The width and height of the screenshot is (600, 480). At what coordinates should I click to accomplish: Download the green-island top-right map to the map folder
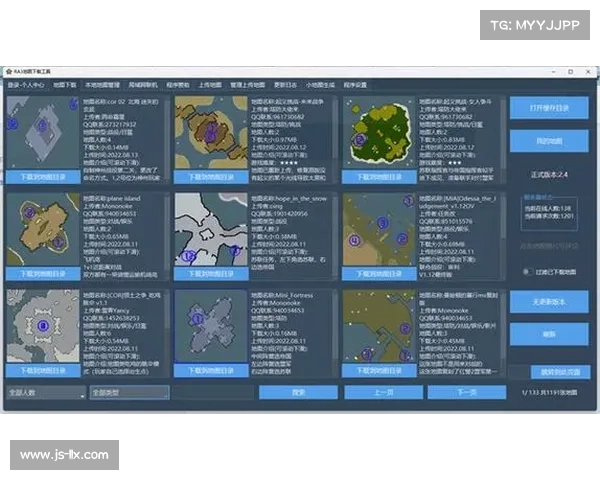pos(379,177)
